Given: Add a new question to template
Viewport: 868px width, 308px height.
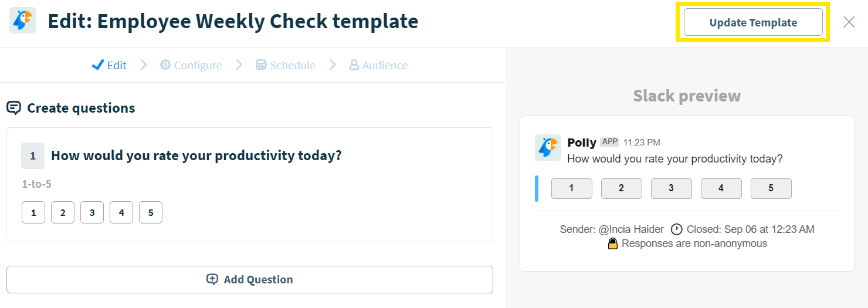Looking at the screenshot, I should click(250, 279).
